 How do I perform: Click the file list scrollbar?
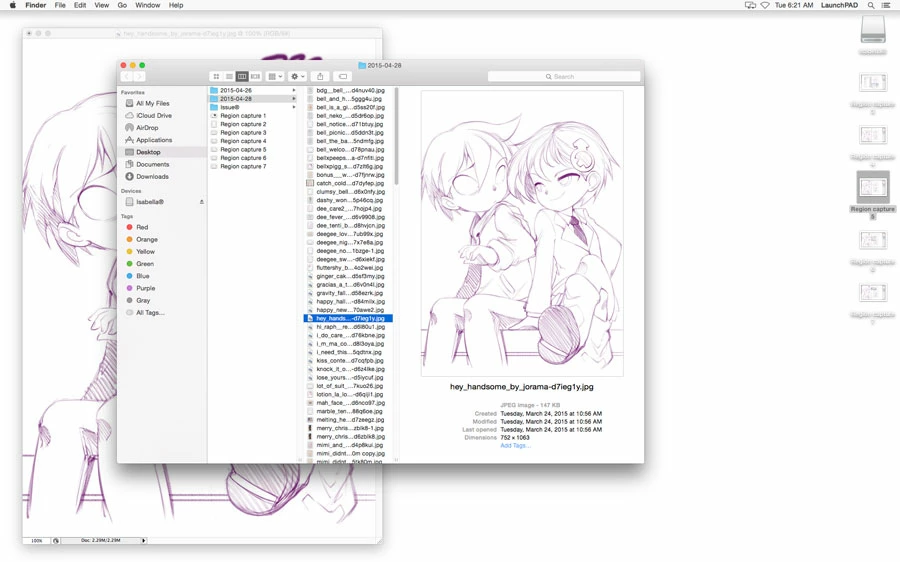(395, 136)
